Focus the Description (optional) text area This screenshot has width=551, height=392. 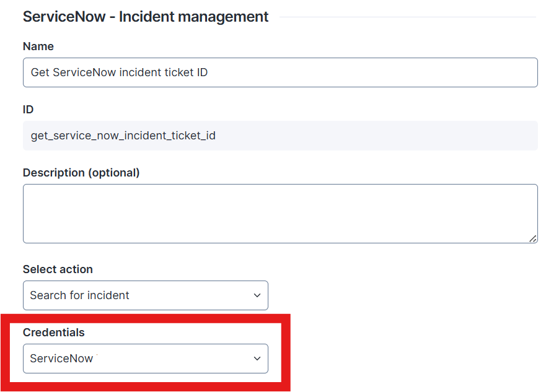tap(280, 213)
